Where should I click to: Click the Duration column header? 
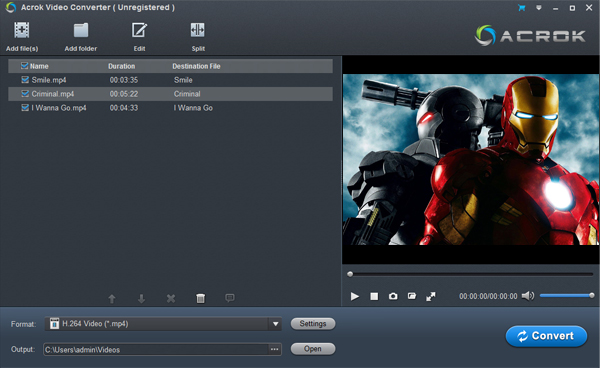coord(122,66)
